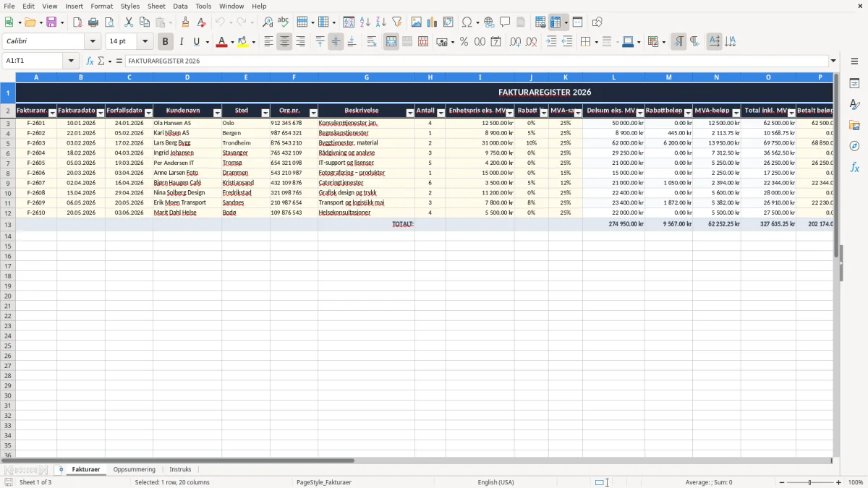Toggle Align Left
Viewport: 868px width, 488px height.
pyautogui.click(x=268, y=42)
